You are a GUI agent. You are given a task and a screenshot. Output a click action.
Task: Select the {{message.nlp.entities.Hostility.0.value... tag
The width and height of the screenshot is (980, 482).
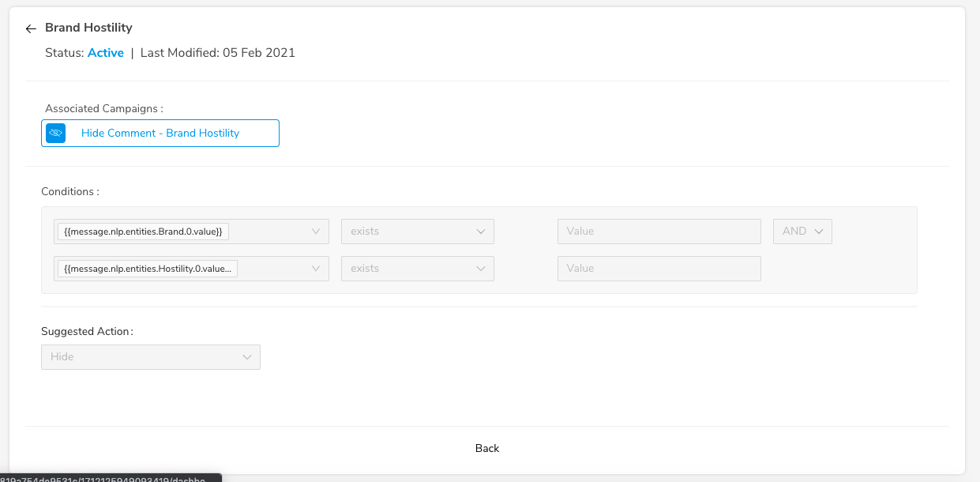[x=148, y=269]
